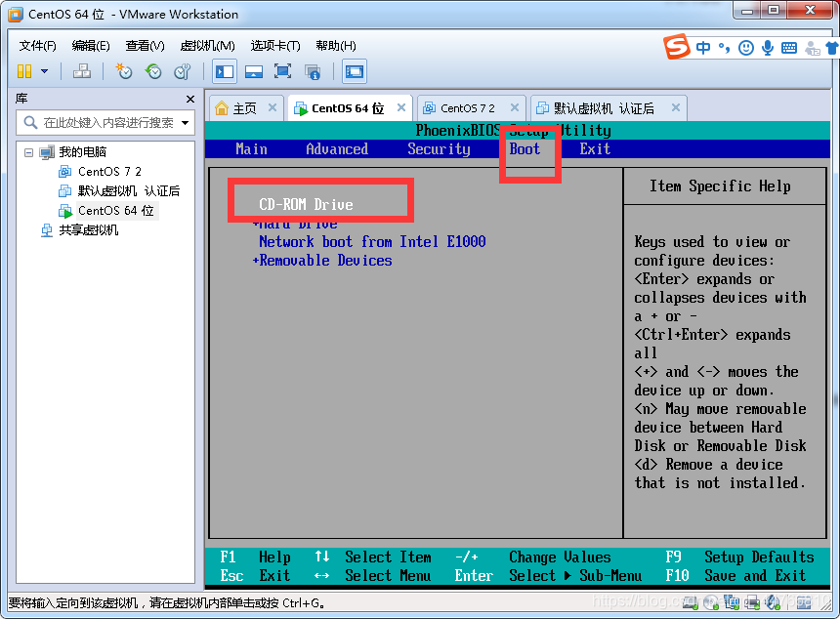840x619 pixels.
Task: Open the BIOS Exit menu
Action: pyautogui.click(x=595, y=148)
